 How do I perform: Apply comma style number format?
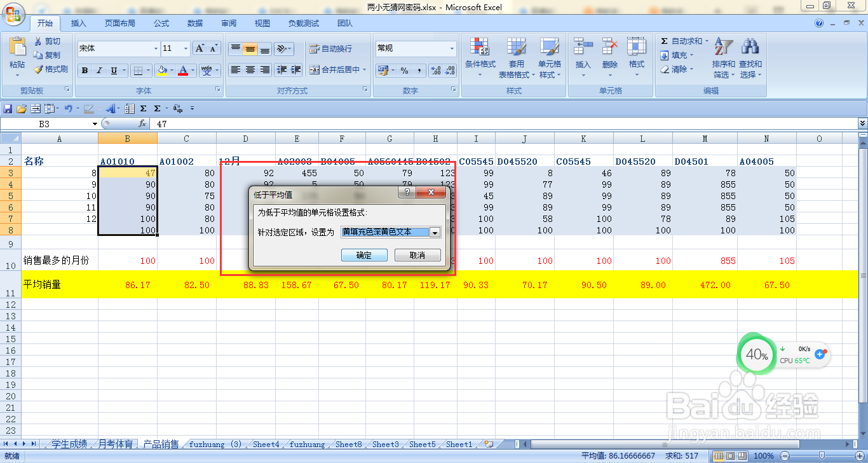419,71
